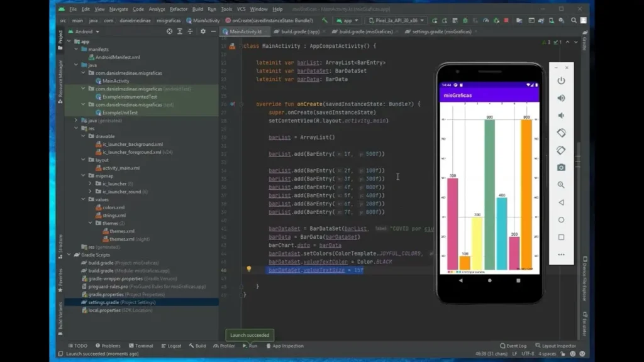644x362 pixels.
Task: Click the yellow lightbulb intention icon
Action: [249, 269]
